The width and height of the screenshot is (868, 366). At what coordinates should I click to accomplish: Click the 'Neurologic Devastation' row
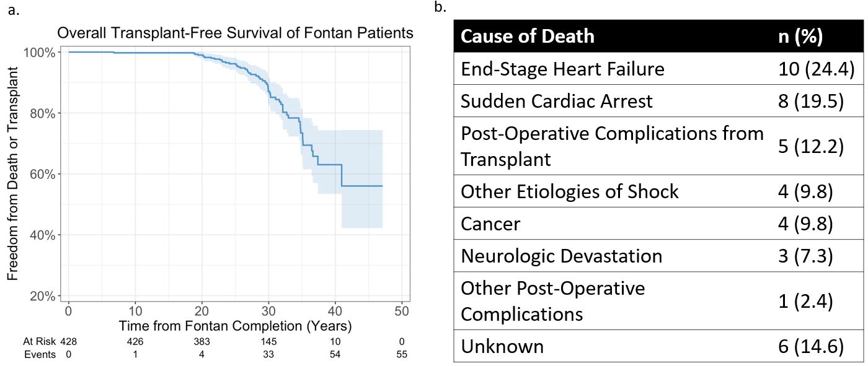coord(561,255)
